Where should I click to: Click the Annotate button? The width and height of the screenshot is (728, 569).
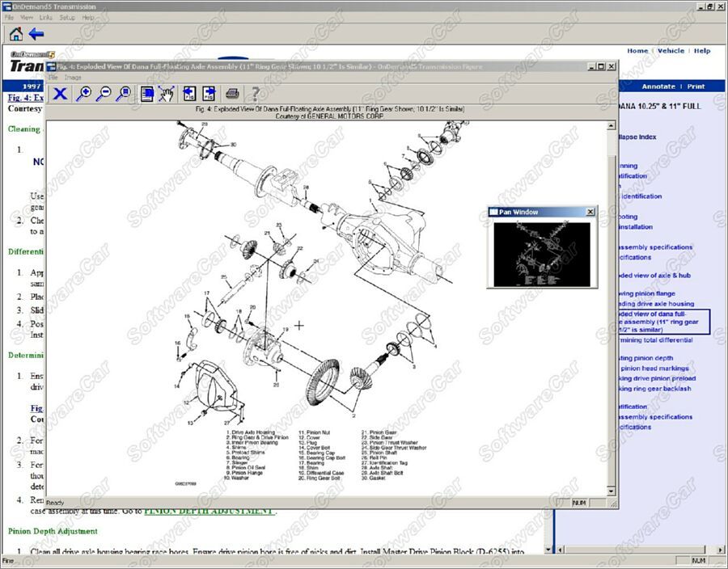tap(658, 86)
